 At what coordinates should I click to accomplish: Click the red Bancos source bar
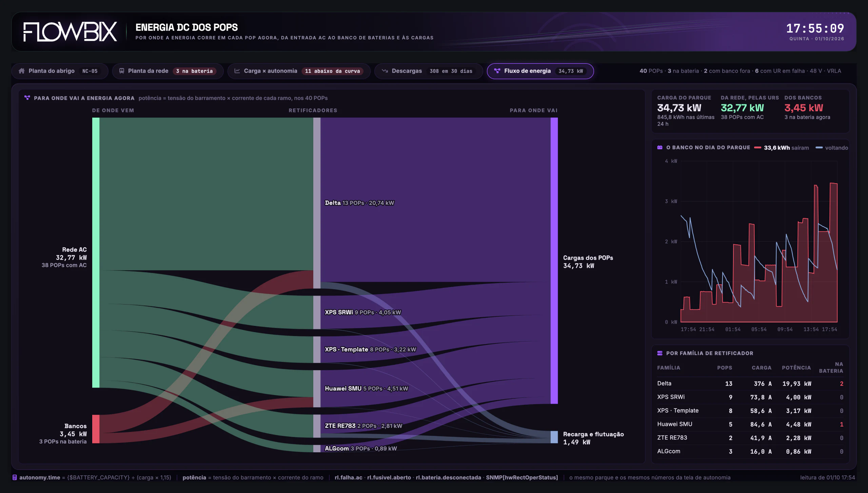96,429
